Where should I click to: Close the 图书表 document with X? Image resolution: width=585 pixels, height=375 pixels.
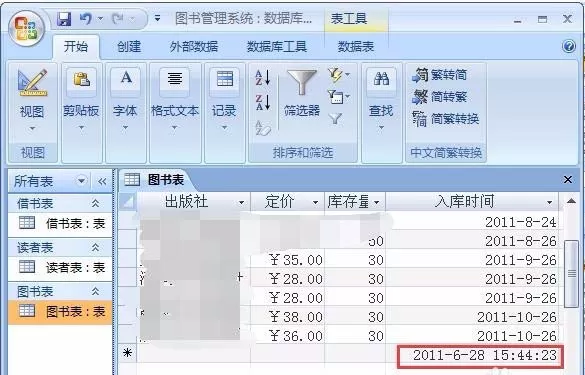pyautogui.click(x=568, y=179)
